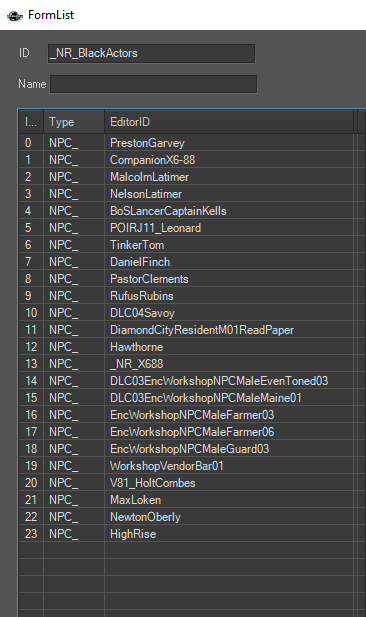This screenshot has width=366, height=617.
Task: Sort by the Type column header
Action: pyautogui.click(x=74, y=122)
